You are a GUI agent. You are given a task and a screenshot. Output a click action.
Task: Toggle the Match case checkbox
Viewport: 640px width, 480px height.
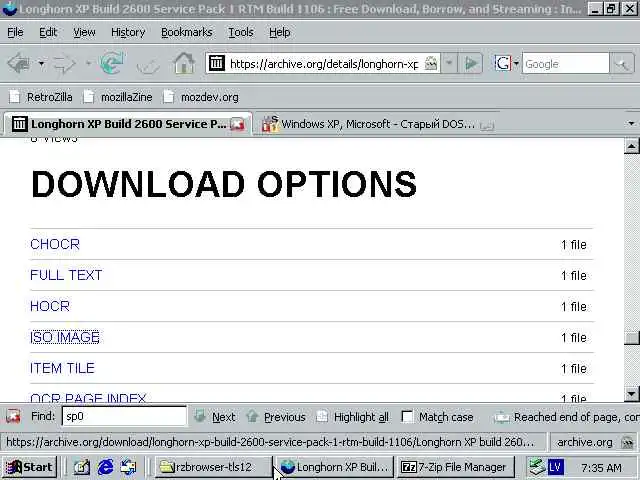tap(407, 417)
